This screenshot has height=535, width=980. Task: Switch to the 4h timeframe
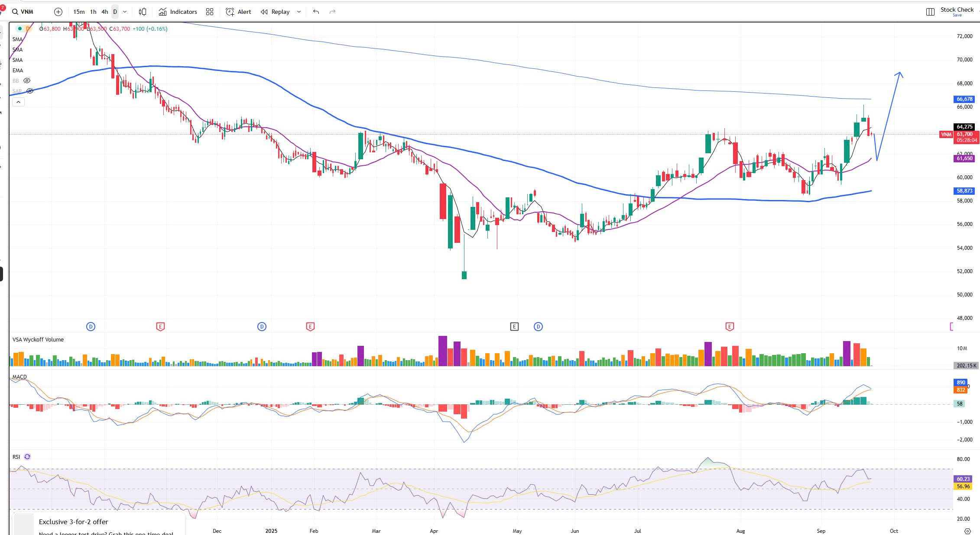point(104,12)
